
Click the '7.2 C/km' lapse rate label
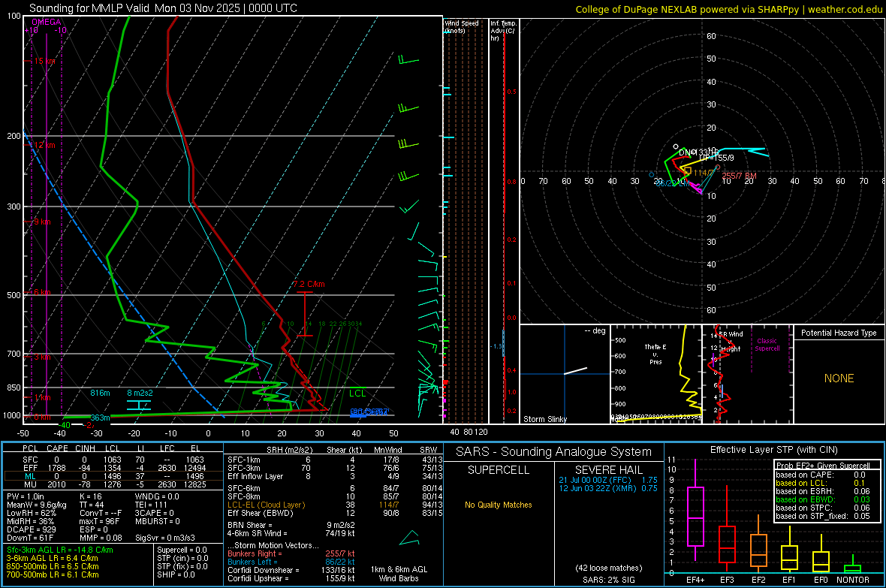(x=309, y=284)
